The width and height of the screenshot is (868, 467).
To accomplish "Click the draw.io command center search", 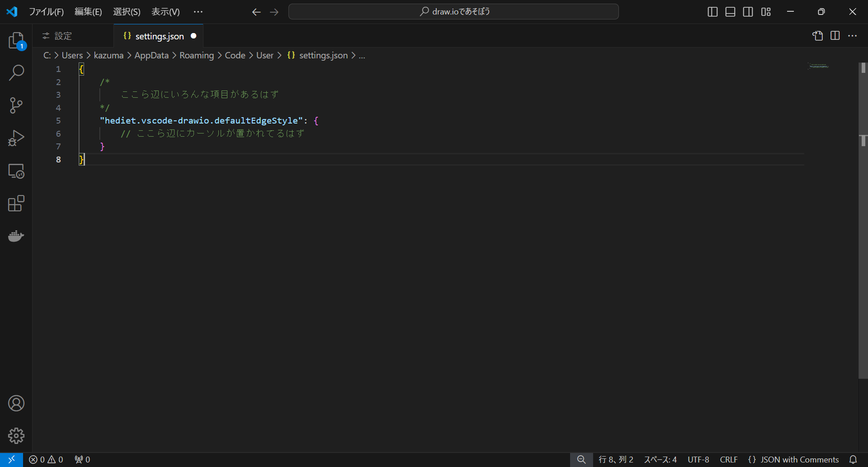I will (453, 11).
